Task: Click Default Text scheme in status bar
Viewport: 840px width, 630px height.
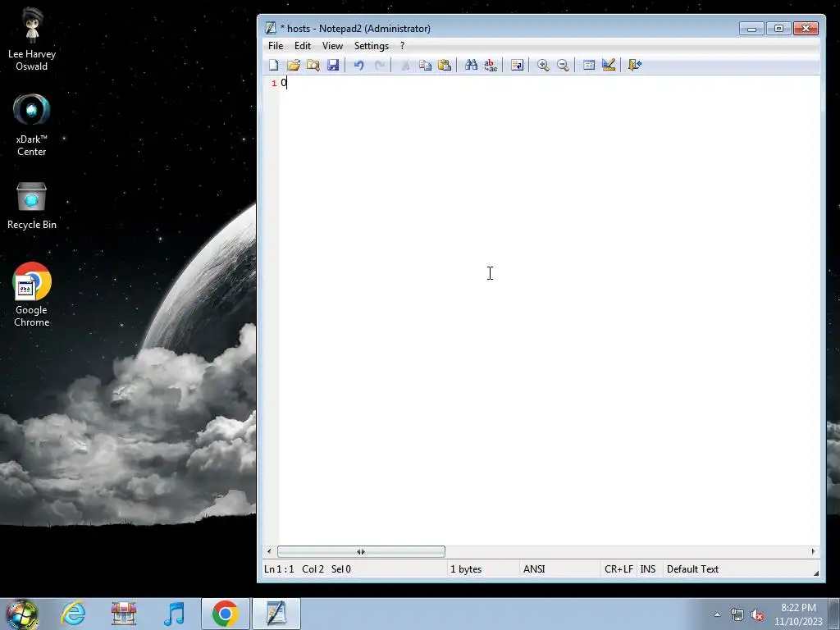Action: click(x=692, y=569)
